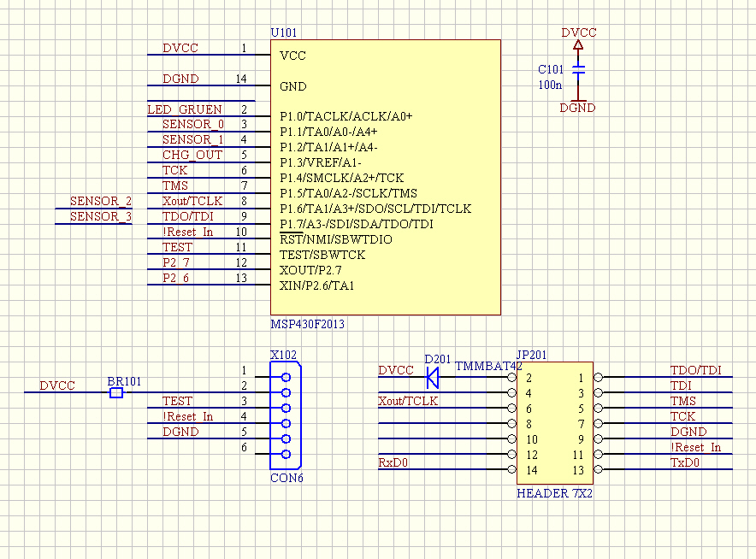
Task: Click the CON6 connector label
Action: coord(286,478)
